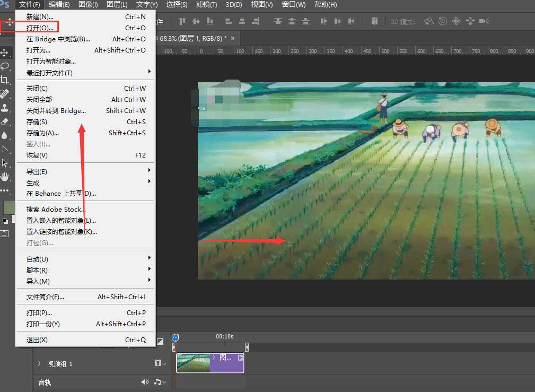The image size is (535, 392).
Task: Click the work area end handle
Action: click(247, 347)
